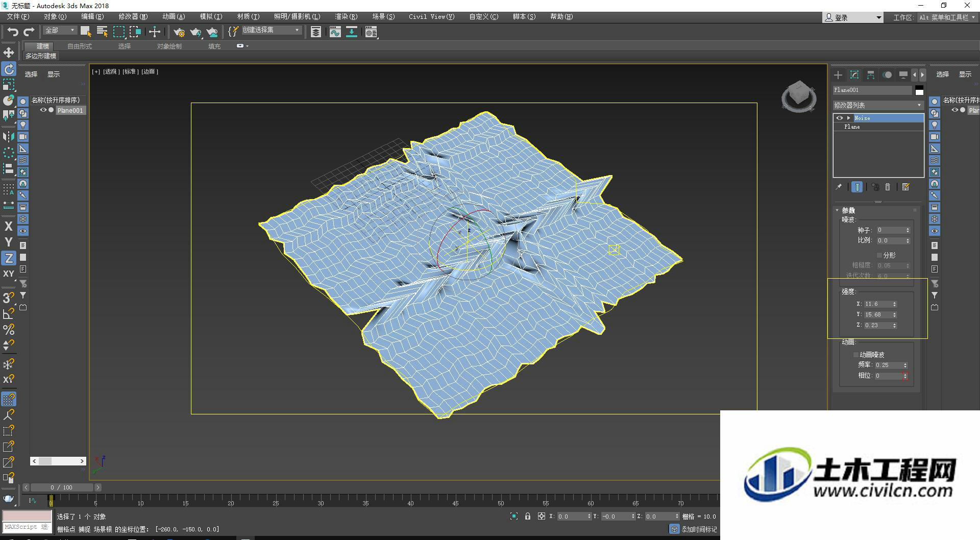
Task: Open the 登录 account dropdown
Action: 852,17
